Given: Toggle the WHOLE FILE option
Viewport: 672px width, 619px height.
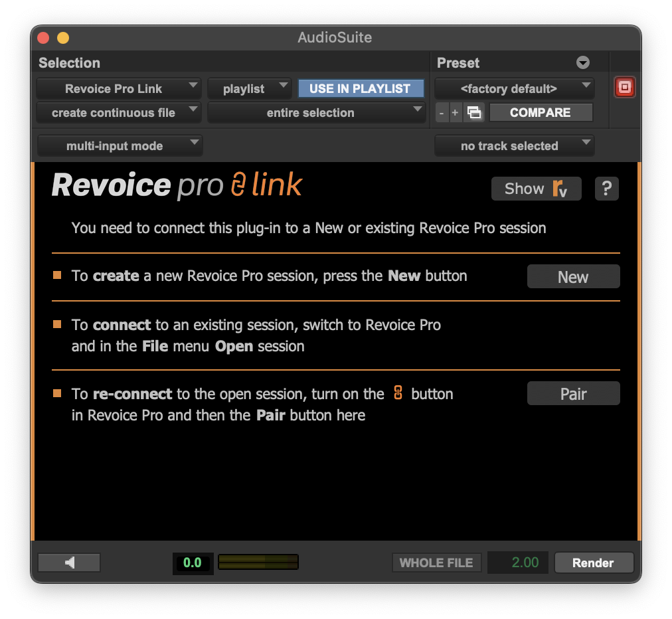Looking at the screenshot, I should pos(436,563).
